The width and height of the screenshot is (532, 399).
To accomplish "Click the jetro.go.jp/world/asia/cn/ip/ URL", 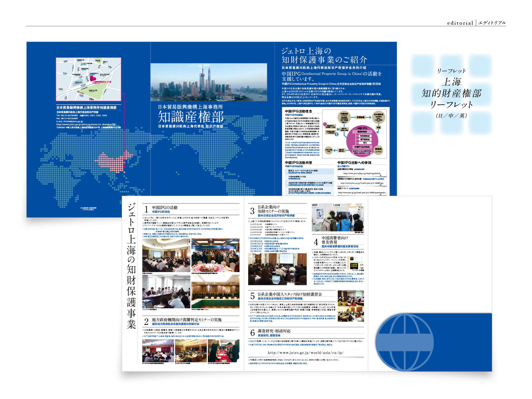I will [x=306, y=353].
